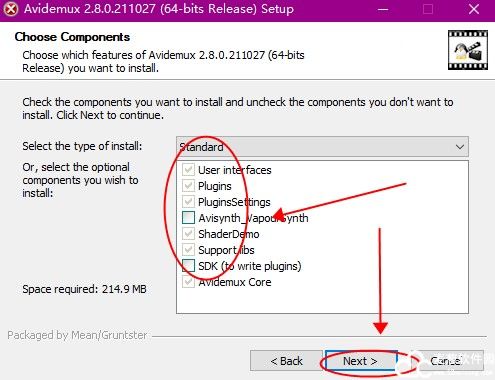Viewport: 495px width, 380px height.
Task: Click the Avidemux penguin clapperboard icon
Action: tap(468, 50)
